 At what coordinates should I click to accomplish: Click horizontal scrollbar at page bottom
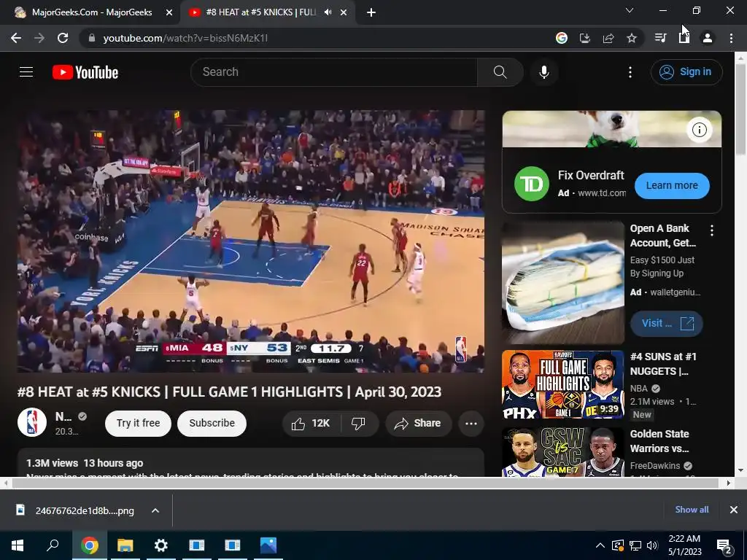pos(365,483)
